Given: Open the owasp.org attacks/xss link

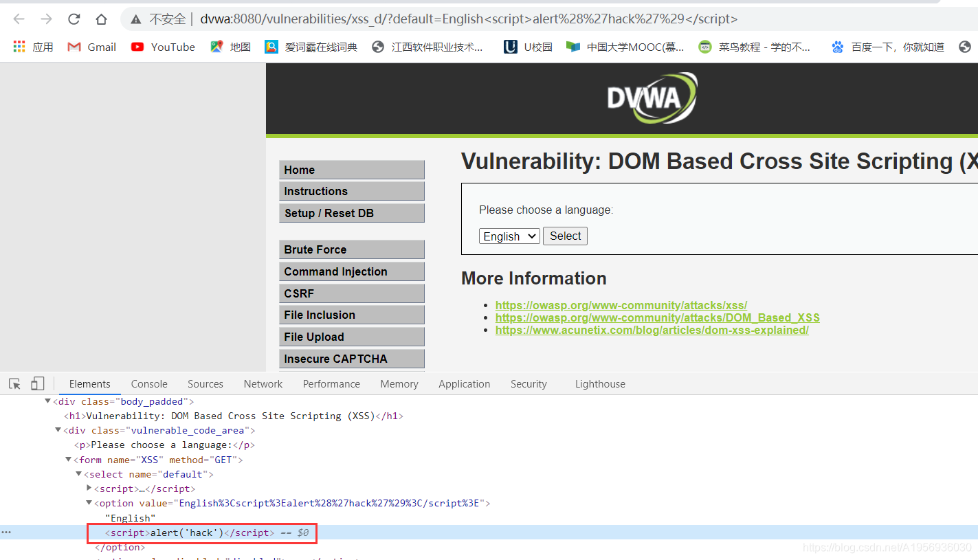Looking at the screenshot, I should pos(621,305).
